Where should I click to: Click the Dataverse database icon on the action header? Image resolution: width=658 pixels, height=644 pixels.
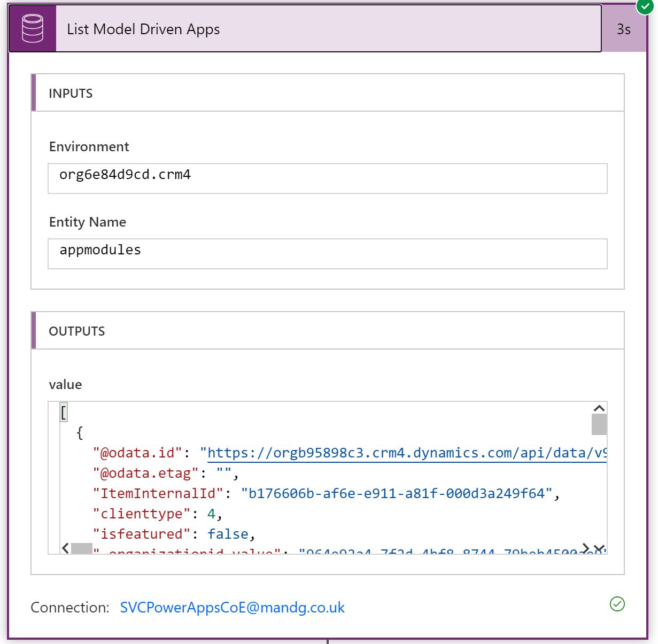[x=32, y=29]
